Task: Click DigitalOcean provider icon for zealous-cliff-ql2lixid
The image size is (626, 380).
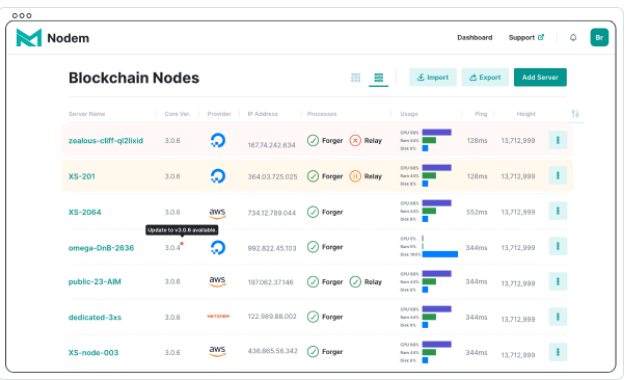Action: [218, 141]
